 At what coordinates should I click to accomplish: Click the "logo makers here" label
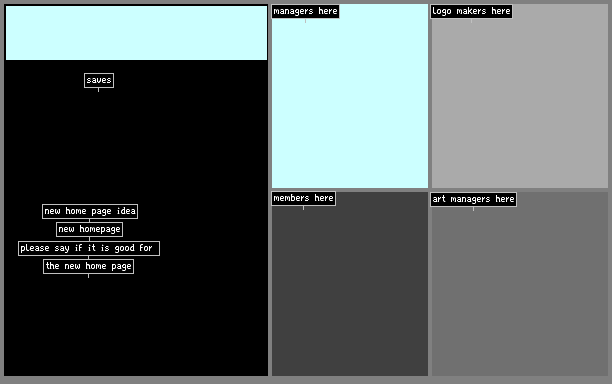(471, 11)
